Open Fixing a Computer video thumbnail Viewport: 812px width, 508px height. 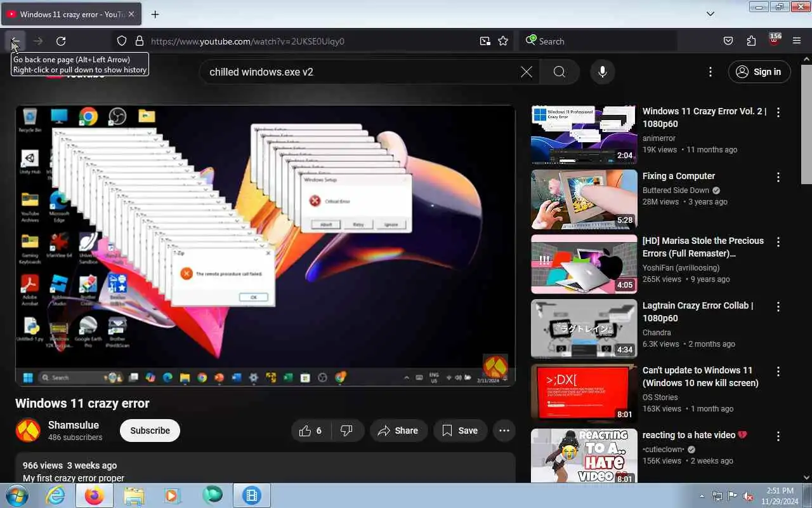click(x=584, y=199)
